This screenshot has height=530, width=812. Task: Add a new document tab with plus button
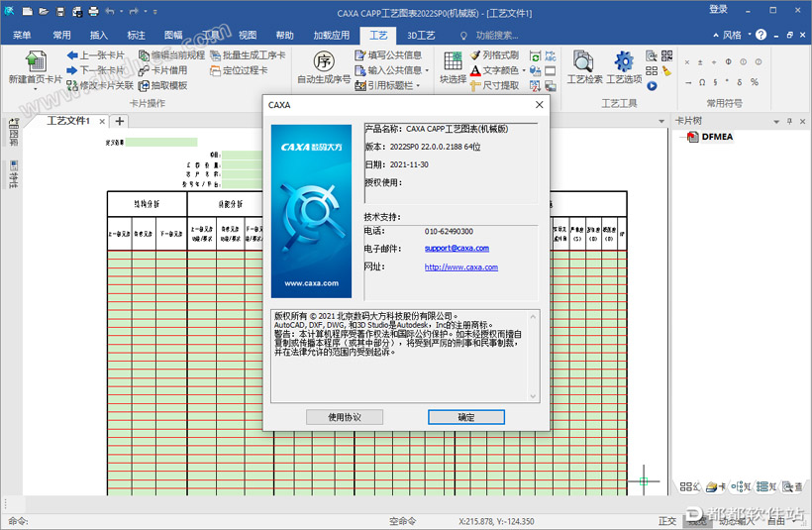120,121
